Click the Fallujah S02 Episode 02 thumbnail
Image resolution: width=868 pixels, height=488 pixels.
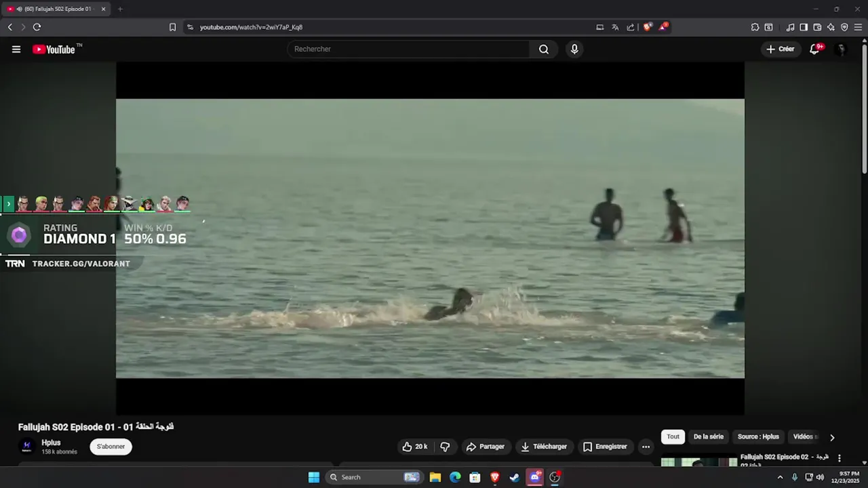point(699,460)
